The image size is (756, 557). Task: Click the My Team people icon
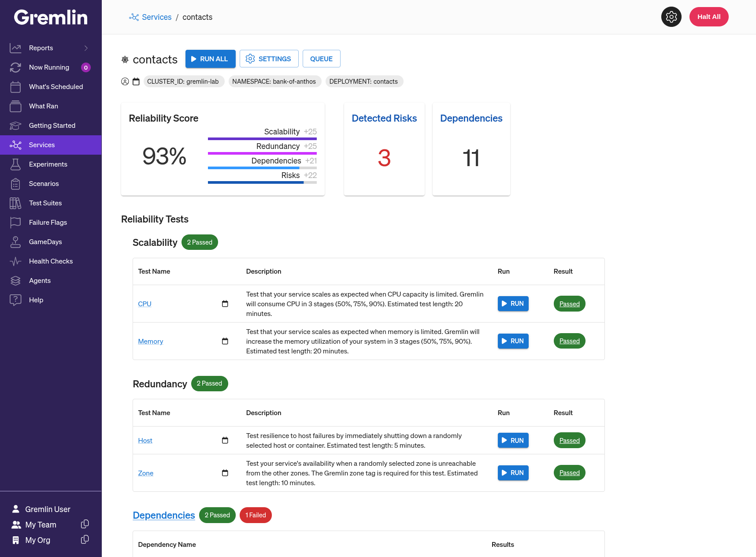(x=16, y=525)
